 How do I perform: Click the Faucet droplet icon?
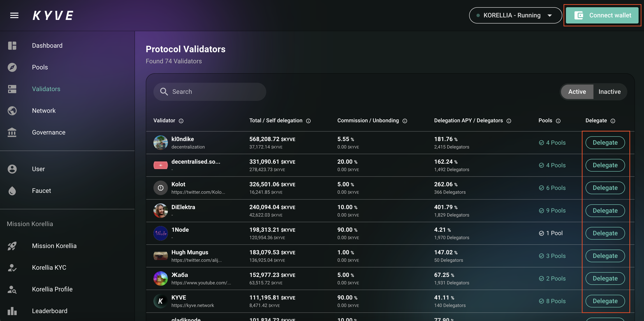click(12, 191)
